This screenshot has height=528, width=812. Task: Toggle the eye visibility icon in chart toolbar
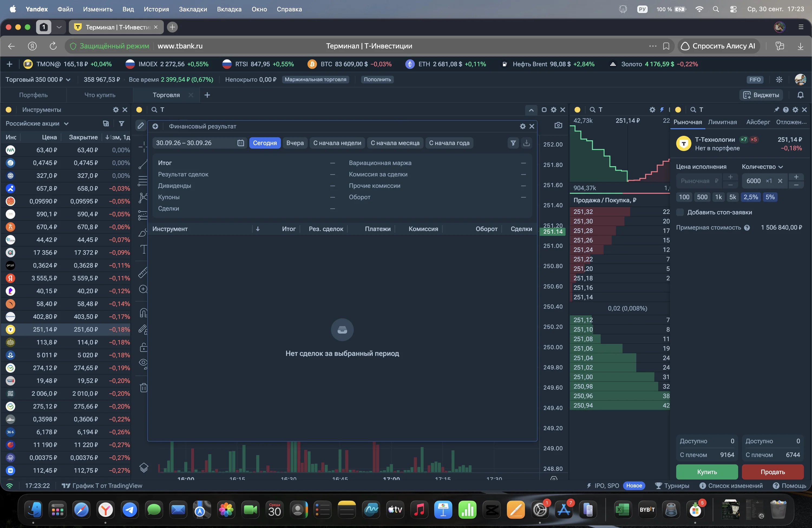144,364
